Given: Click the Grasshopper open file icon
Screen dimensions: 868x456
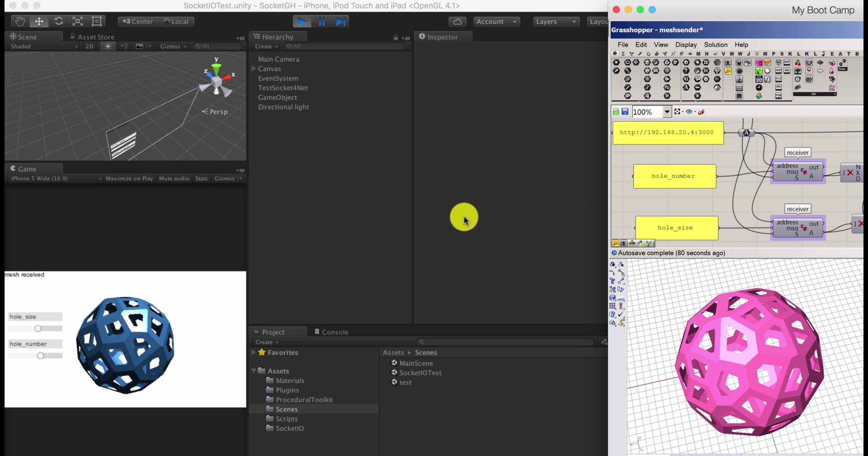Looking at the screenshot, I should [x=616, y=112].
